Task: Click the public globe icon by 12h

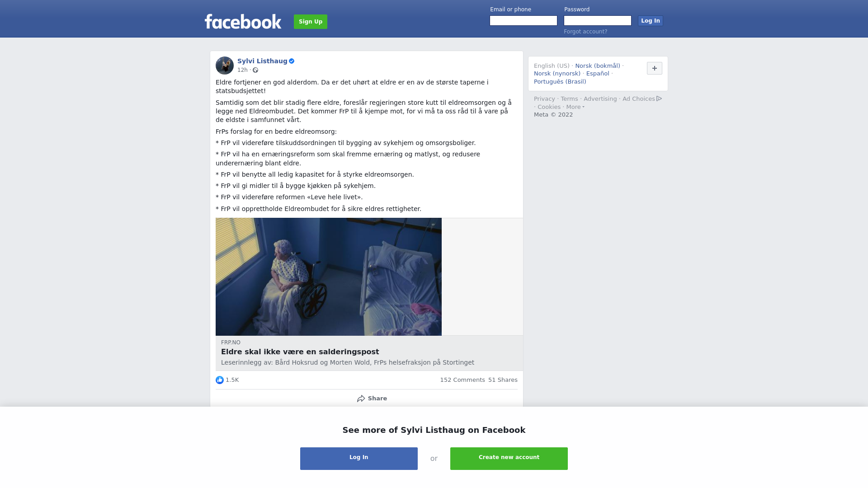Action: click(x=255, y=70)
